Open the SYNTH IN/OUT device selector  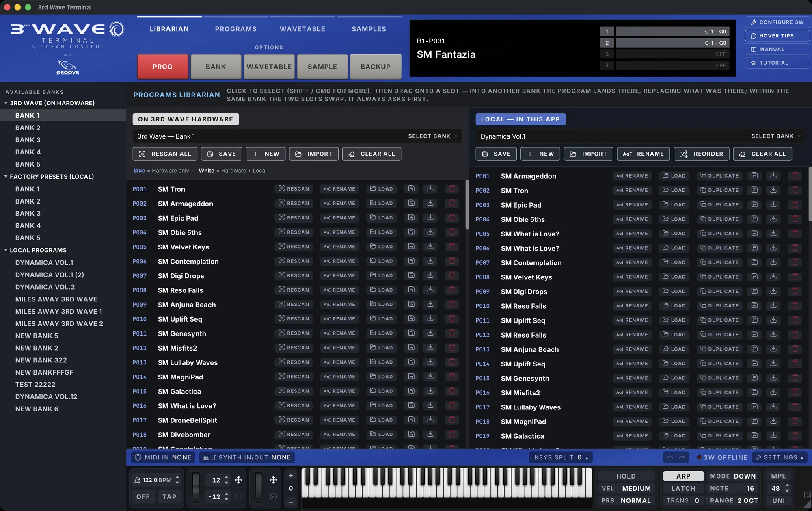tap(247, 457)
